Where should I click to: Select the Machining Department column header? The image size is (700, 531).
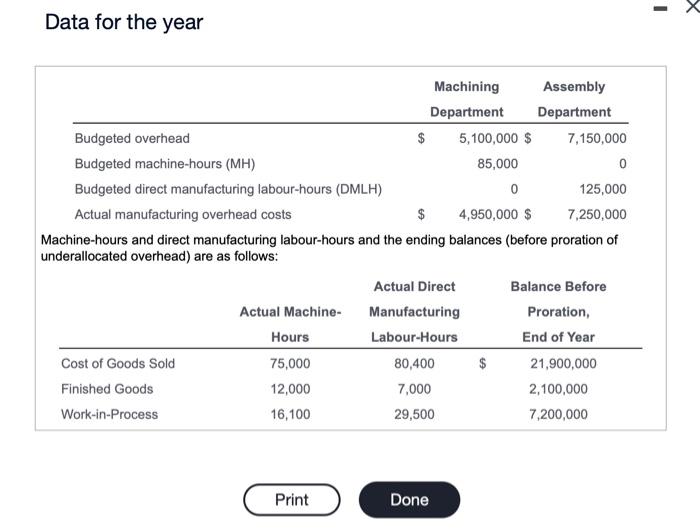coord(467,99)
